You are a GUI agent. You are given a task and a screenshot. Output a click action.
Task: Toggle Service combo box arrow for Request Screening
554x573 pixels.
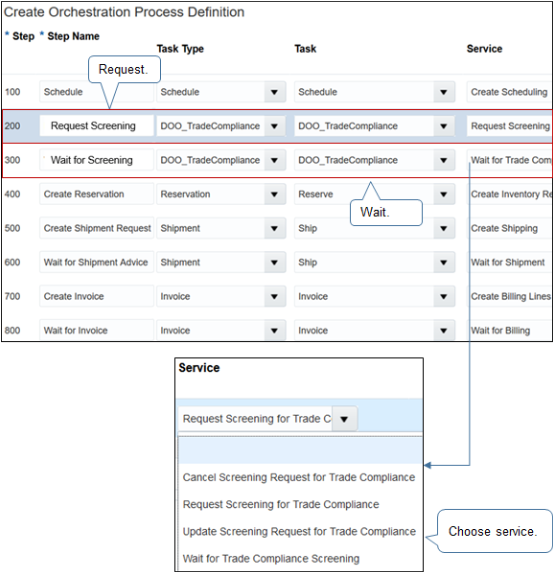(x=344, y=419)
